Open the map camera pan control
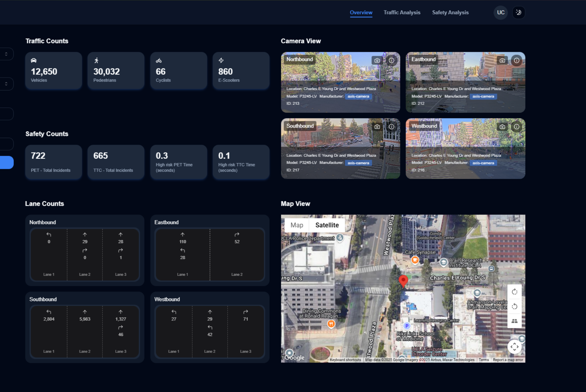This screenshot has height=392, width=586. (x=514, y=347)
